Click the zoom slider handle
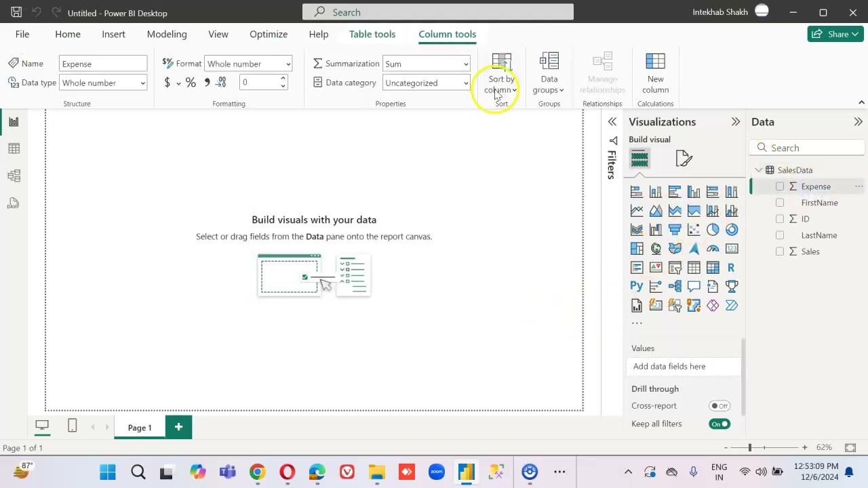This screenshot has width=868, height=488. tap(750, 447)
